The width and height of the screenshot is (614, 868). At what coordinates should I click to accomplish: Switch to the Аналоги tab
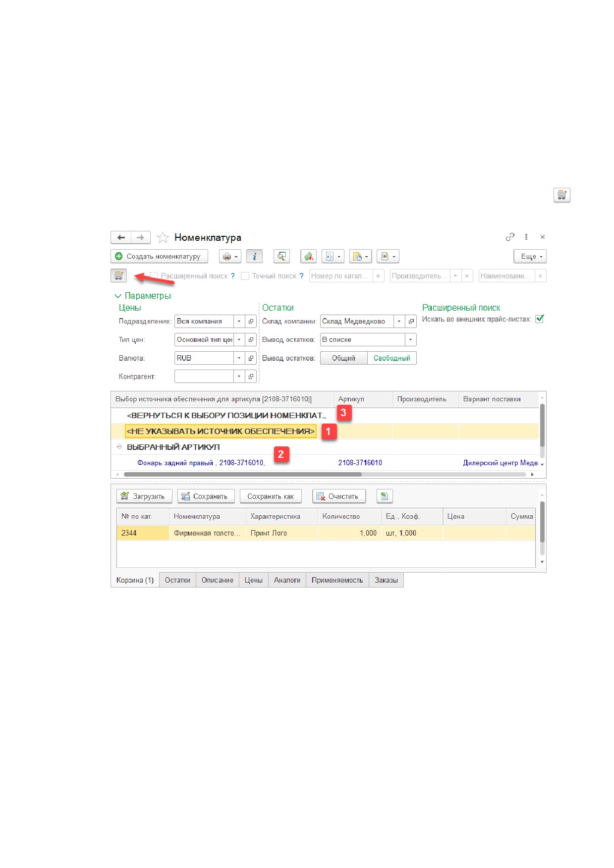287,580
